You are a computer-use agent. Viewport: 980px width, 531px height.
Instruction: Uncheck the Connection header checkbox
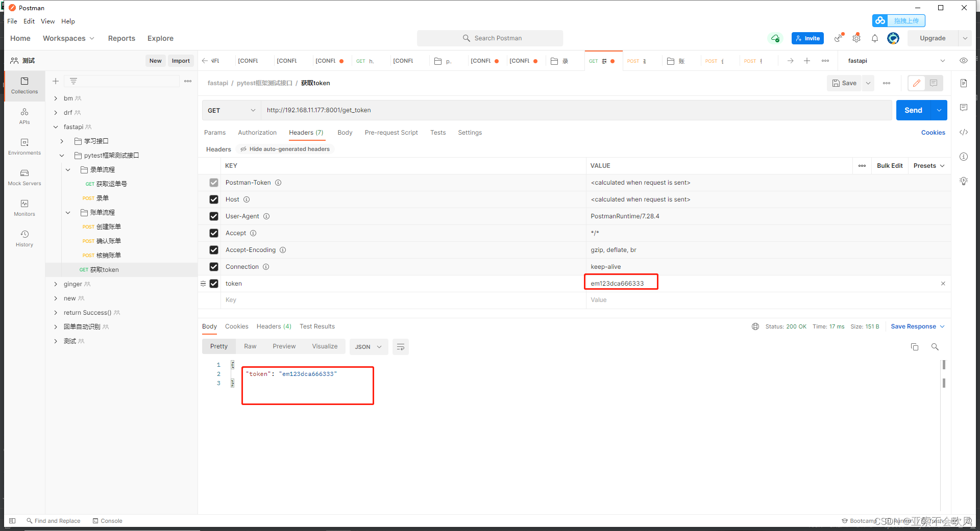(214, 267)
